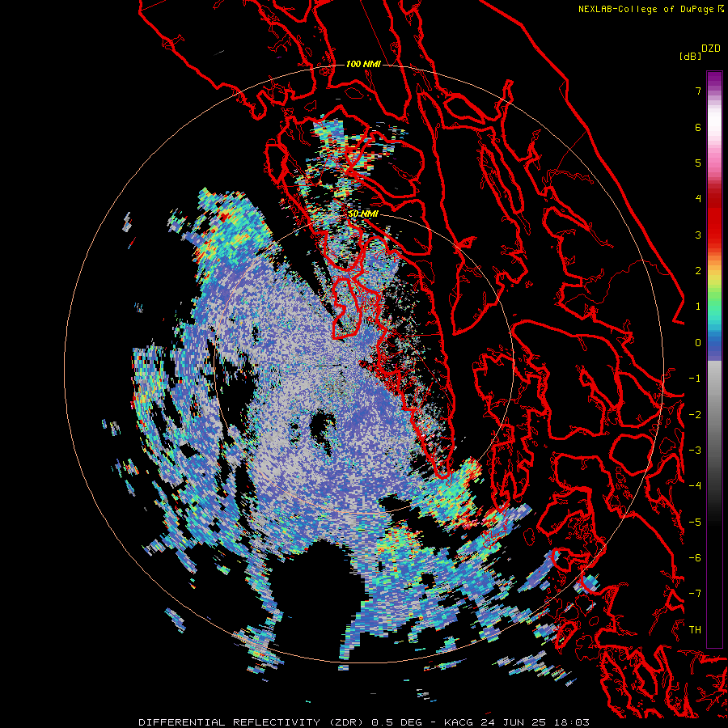Click the scale value 1
Screen dimensions: 728x728
[x=698, y=307]
